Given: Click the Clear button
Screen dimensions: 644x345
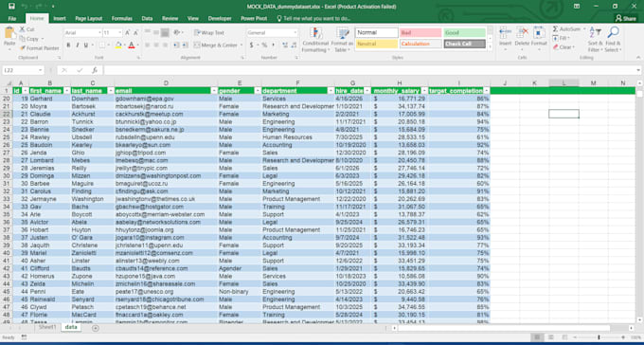Looking at the screenshot, I should click(x=564, y=47).
